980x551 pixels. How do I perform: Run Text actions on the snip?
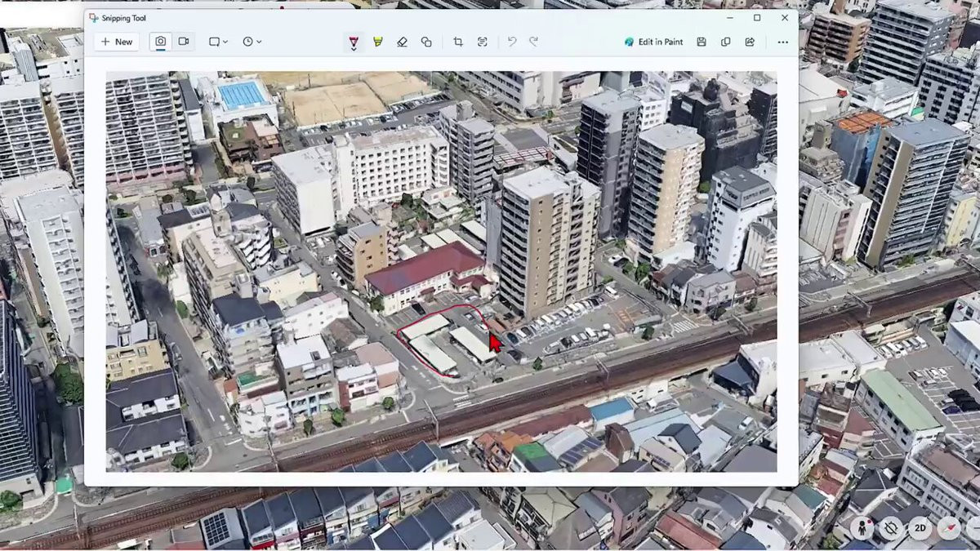click(483, 42)
